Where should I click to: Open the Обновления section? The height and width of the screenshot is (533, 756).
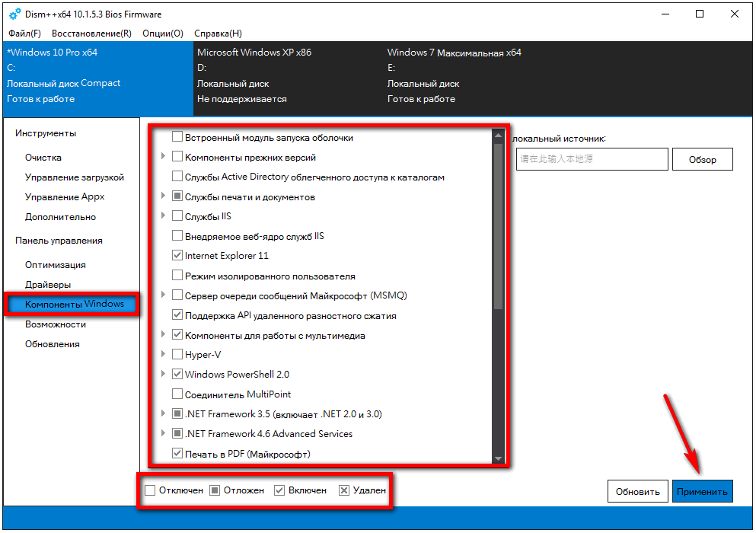52,344
